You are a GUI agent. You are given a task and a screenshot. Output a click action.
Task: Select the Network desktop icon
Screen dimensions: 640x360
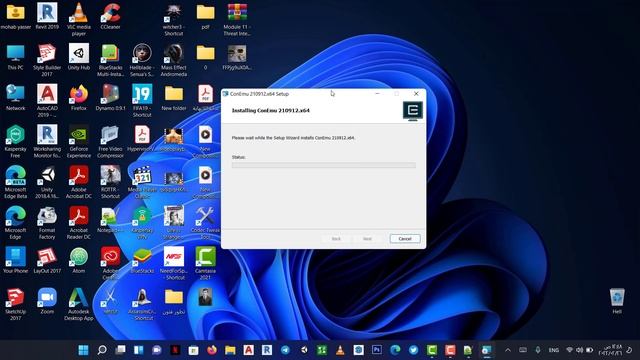click(16, 98)
